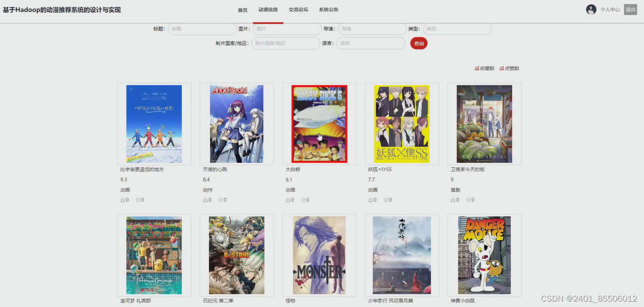
Task: Click rating value 9.3
Action: coord(124,180)
